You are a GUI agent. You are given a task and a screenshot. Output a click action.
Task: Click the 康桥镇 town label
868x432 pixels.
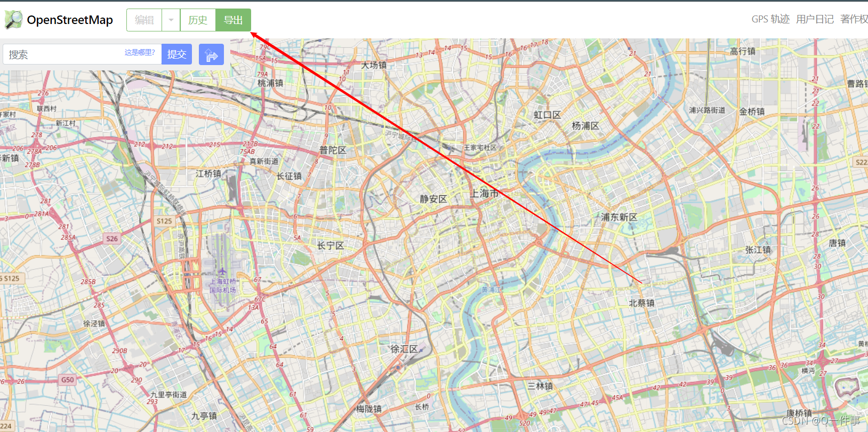click(799, 413)
